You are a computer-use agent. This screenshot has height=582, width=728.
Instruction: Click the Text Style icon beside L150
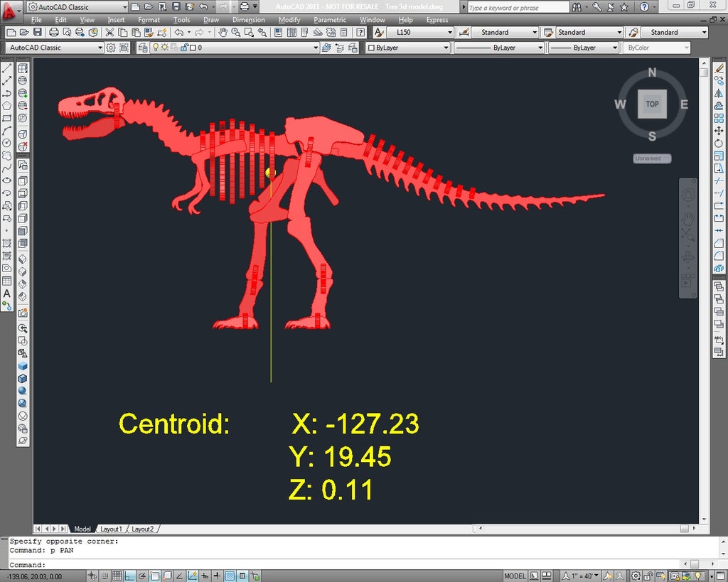click(379, 33)
